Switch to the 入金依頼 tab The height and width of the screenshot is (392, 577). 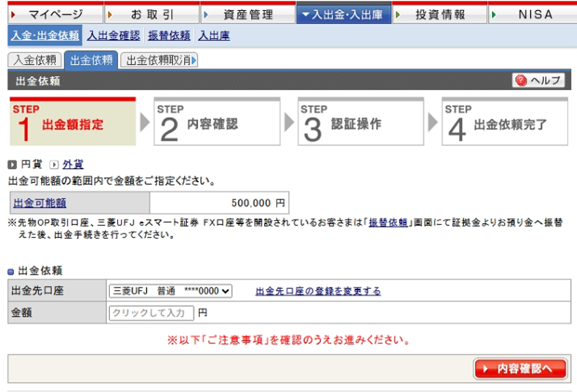coord(34,60)
